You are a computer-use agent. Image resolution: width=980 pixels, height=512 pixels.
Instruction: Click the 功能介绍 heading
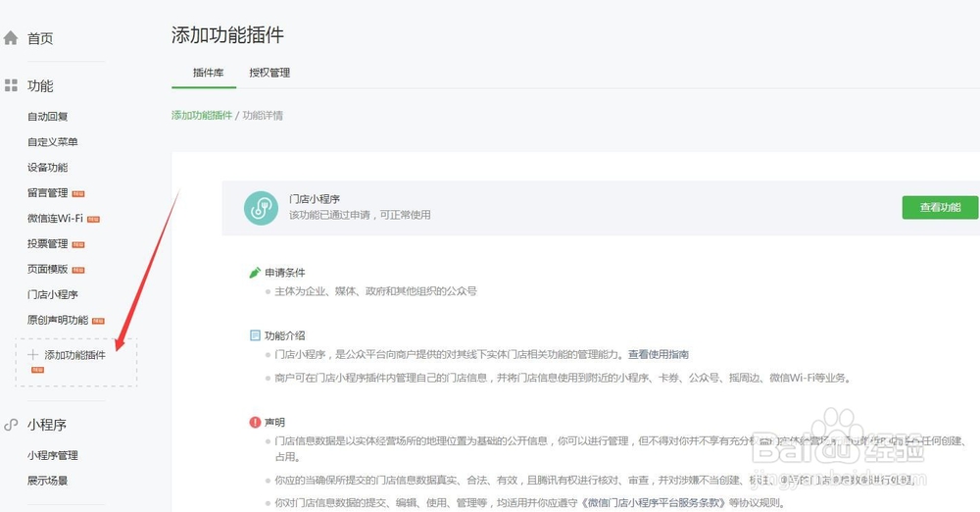[285, 335]
